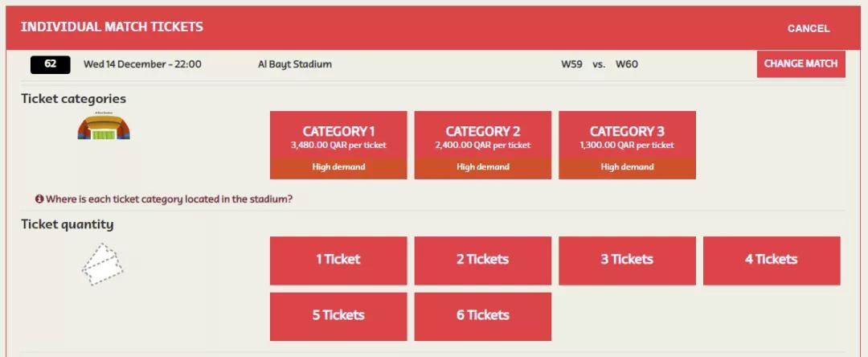Image resolution: width=868 pixels, height=357 pixels.
Task: Click the ticket stubs icon
Action: point(103,263)
